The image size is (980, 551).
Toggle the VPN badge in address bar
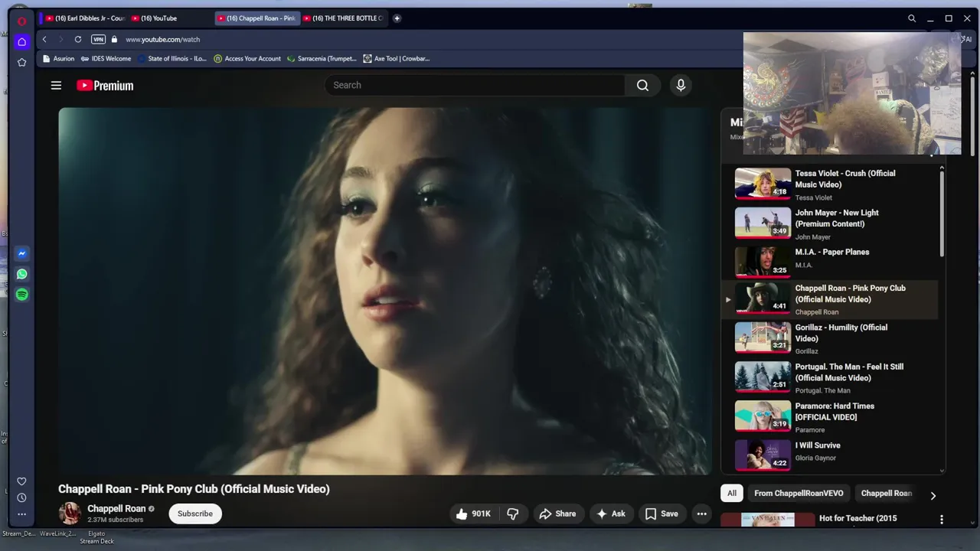[98, 39]
